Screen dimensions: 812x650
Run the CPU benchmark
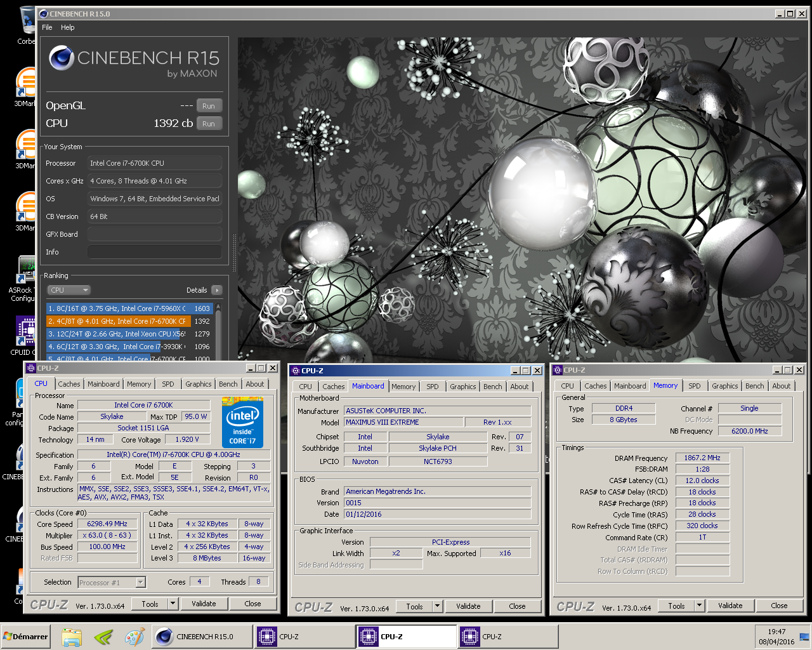click(x=209, y=124)
